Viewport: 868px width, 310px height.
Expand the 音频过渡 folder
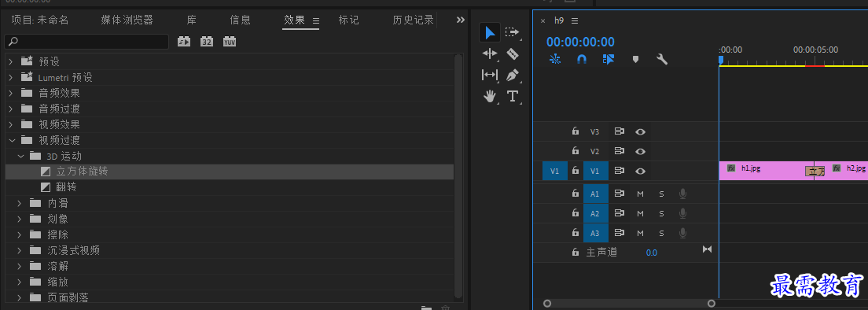(10, 109)
